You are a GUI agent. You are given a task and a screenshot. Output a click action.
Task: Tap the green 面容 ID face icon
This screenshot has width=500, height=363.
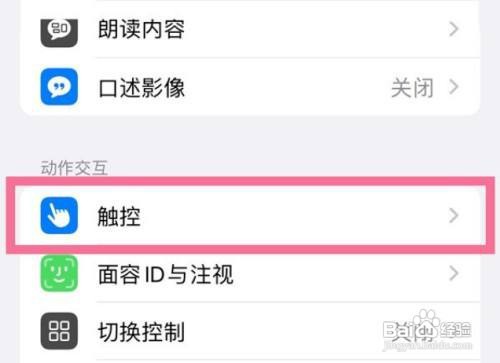pos(59,273)
